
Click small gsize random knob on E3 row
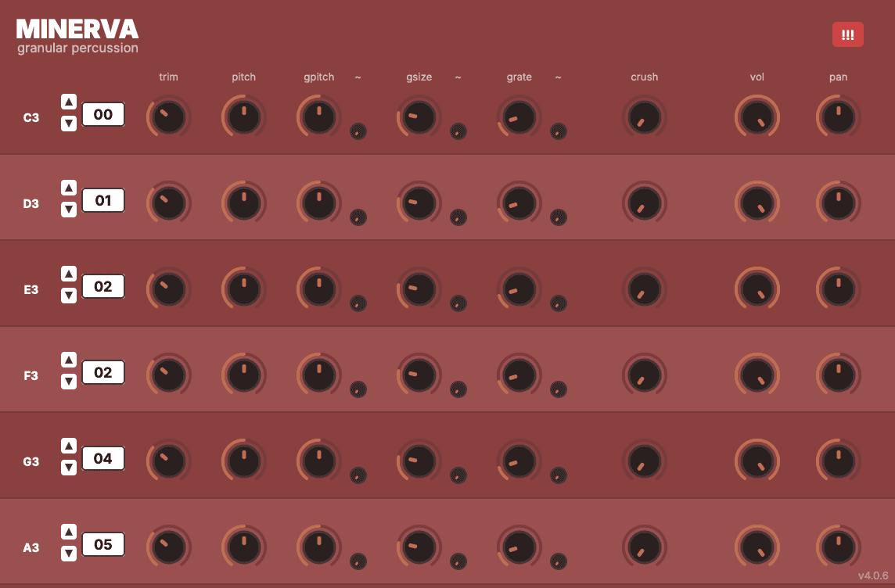click(x=458, y=303)
